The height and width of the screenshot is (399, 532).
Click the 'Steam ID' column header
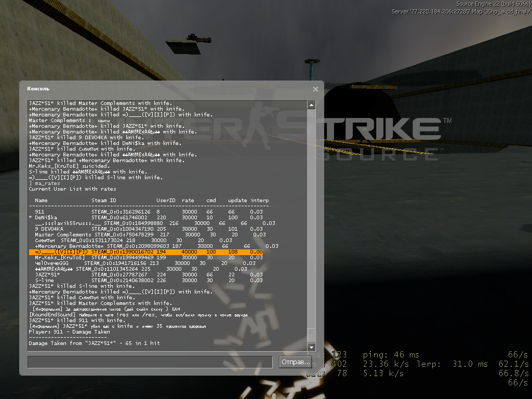tap(104, 201)
